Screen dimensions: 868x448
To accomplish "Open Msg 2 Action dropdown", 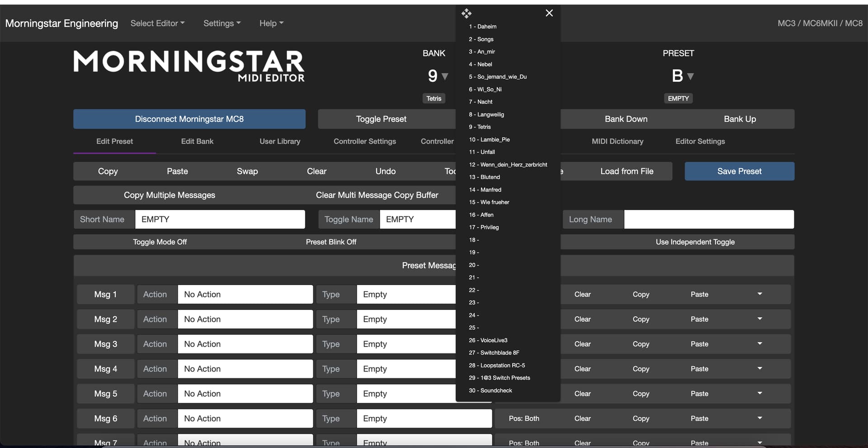I will coord(245,319).
